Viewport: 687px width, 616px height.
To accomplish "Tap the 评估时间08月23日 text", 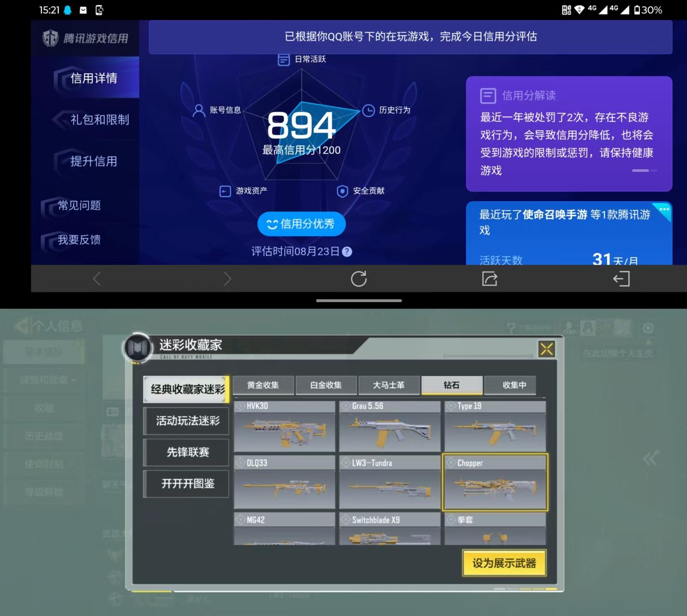I will click(x=296, y=251).
